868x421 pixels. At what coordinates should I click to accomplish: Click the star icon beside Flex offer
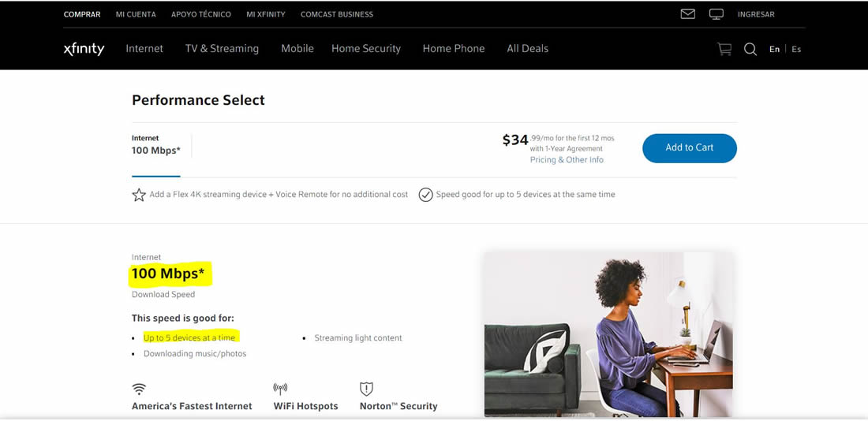point(139,195)
